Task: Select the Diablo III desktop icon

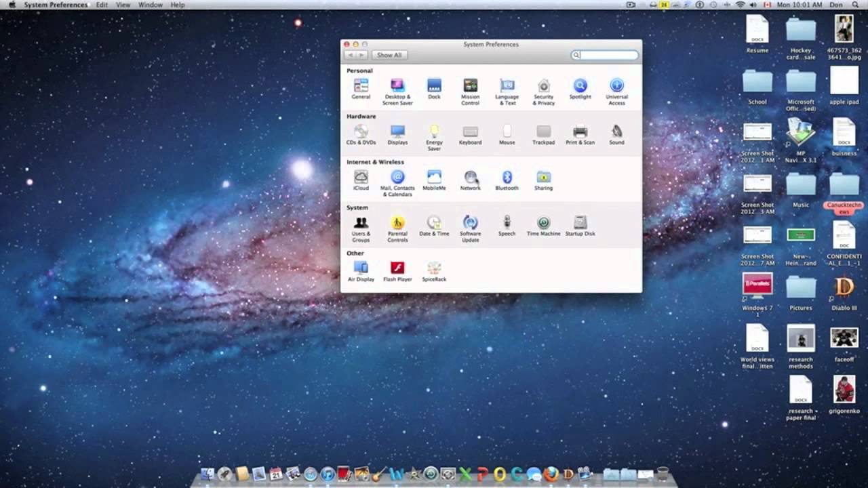Action: [844, 293]
